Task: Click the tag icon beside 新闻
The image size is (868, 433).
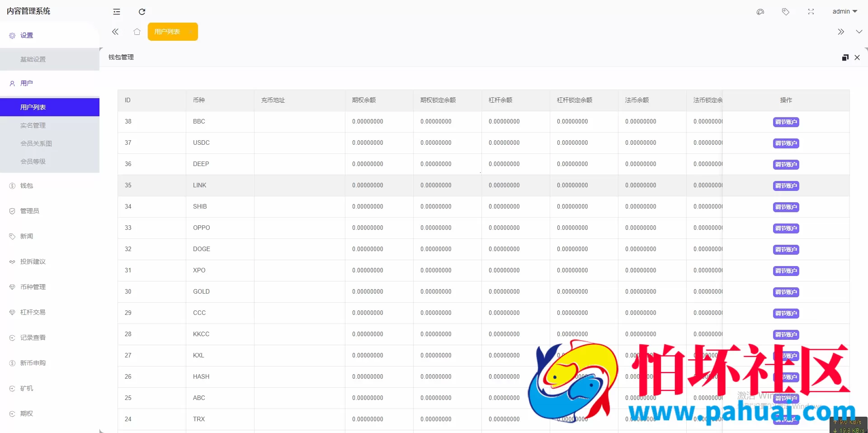Action: [12, 236]
